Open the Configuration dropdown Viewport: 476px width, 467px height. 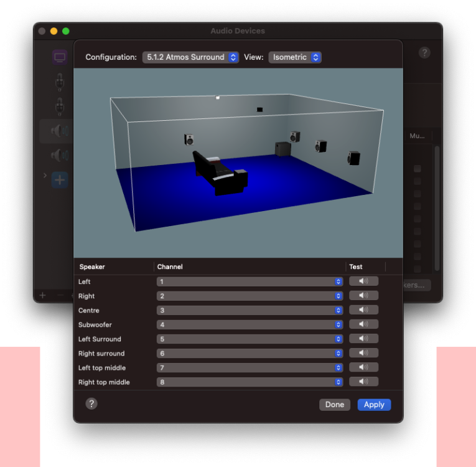(190, 57)
